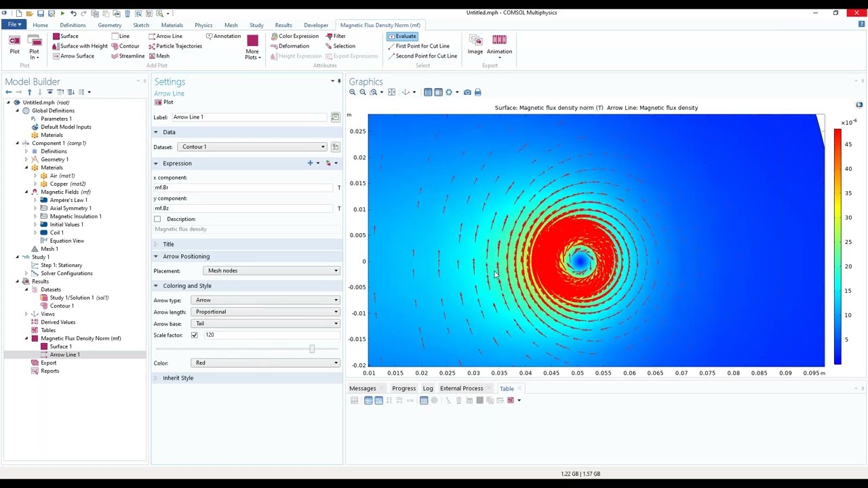Click the x component field with mf.Br

244,187
